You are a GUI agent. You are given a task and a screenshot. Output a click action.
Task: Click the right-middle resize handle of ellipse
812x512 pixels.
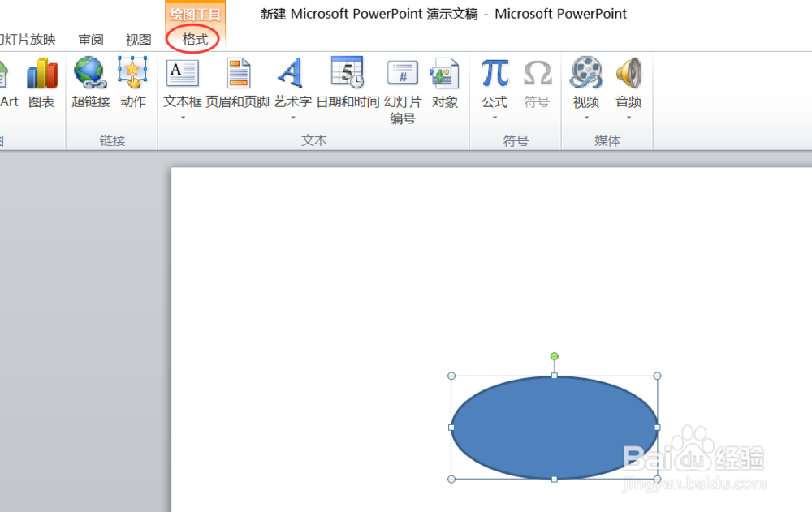[x=658, y=428]
